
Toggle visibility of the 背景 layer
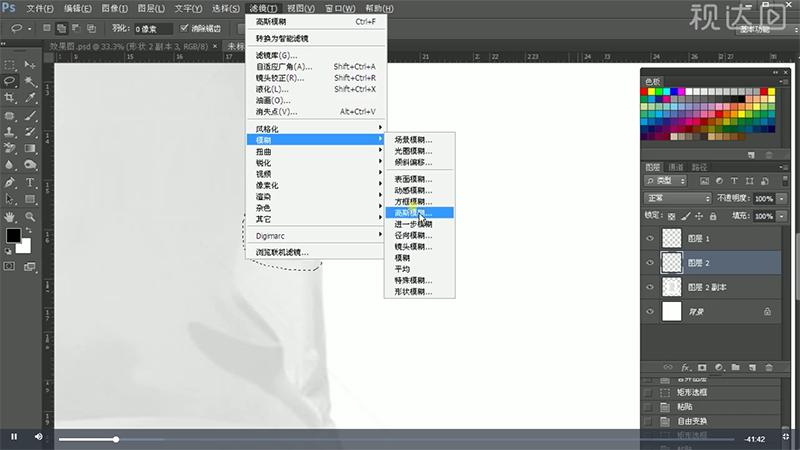(x=650, y=312)
